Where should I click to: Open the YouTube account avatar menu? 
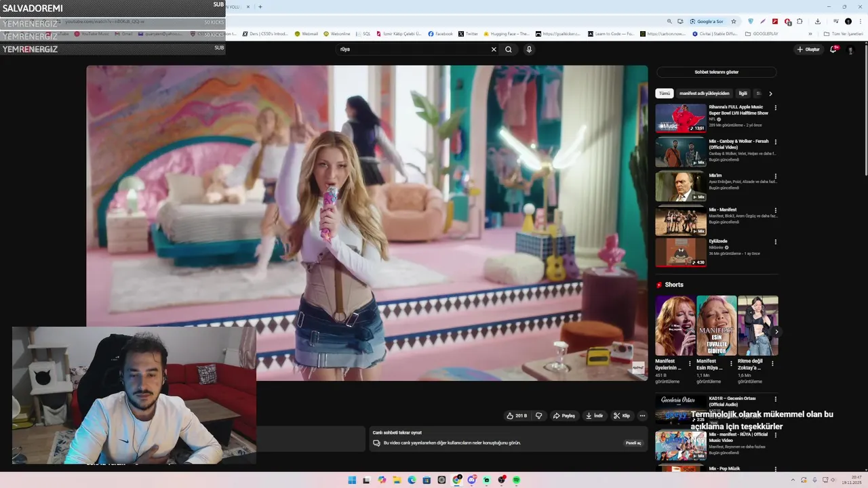point(850,49)
